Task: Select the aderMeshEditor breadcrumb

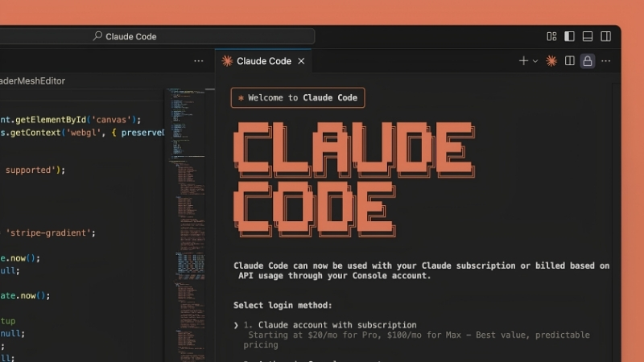Action: click(x=32, y=81)
